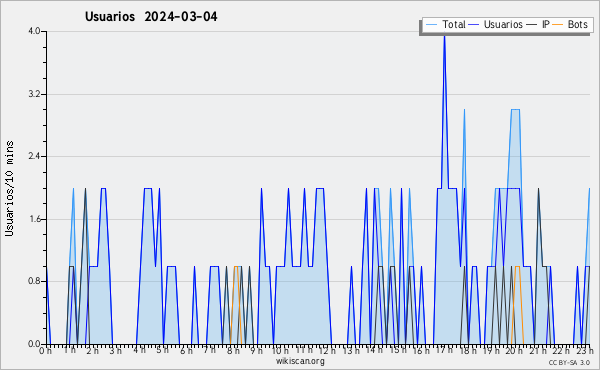This screenshot has width=600, height=370.
Task: Click the y-axis value 1.6
Action: 34,219
